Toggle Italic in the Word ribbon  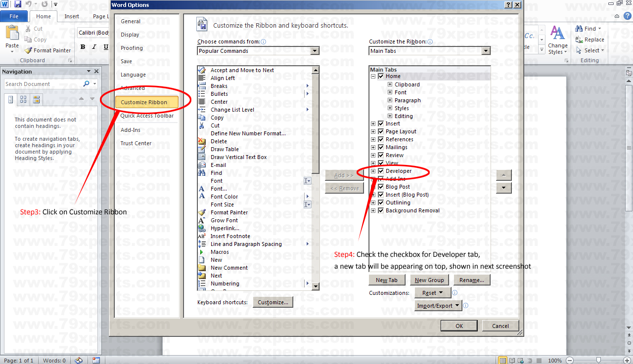pyautogui.click(x=94, y=47)
